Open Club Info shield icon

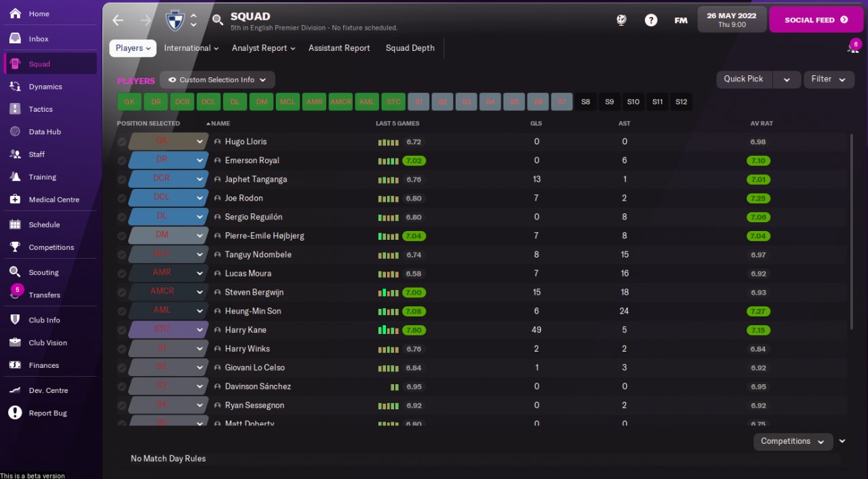tap(15, 320)
